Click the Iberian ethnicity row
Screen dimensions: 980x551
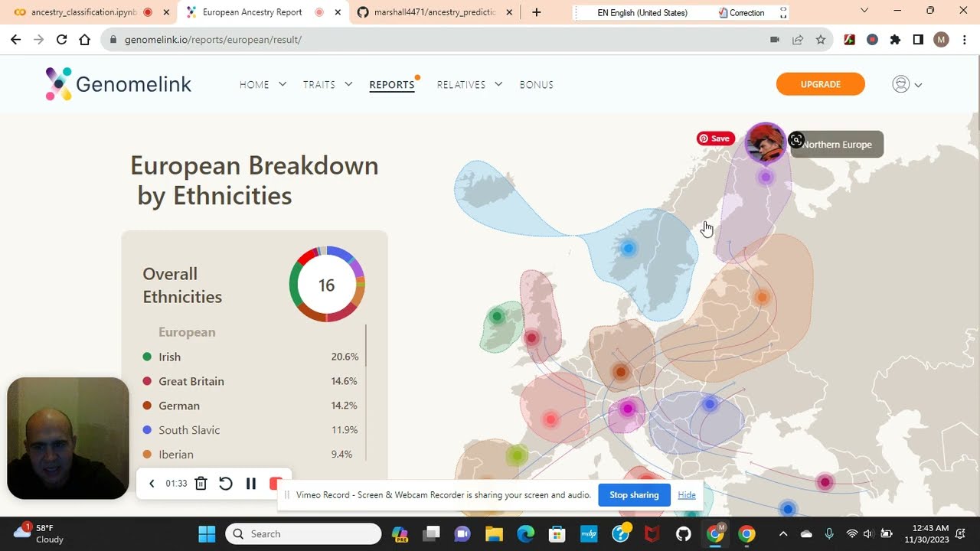(x=250, y=455)
